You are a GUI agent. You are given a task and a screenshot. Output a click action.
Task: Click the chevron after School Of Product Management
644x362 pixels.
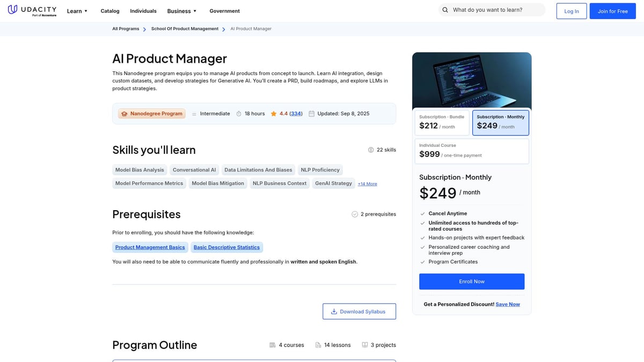224,29
